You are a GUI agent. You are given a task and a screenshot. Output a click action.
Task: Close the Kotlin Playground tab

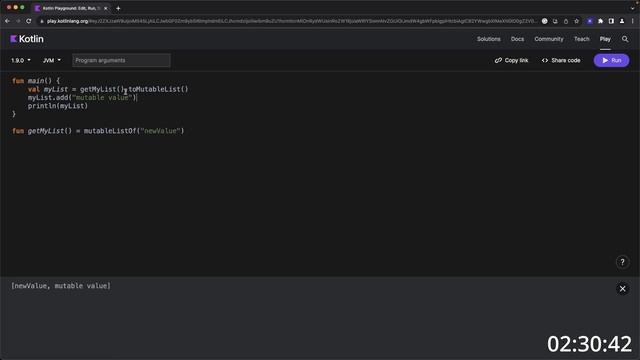tap(105, 8)
